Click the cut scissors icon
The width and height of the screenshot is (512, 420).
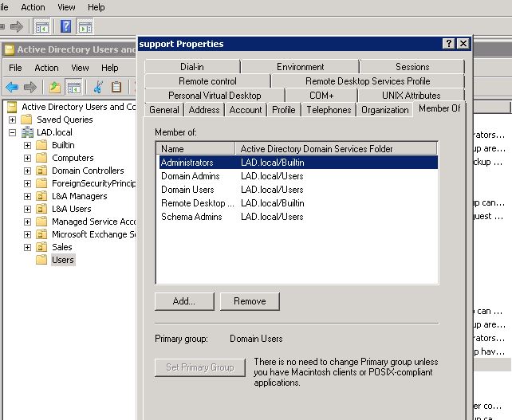[x=98, y=87]
